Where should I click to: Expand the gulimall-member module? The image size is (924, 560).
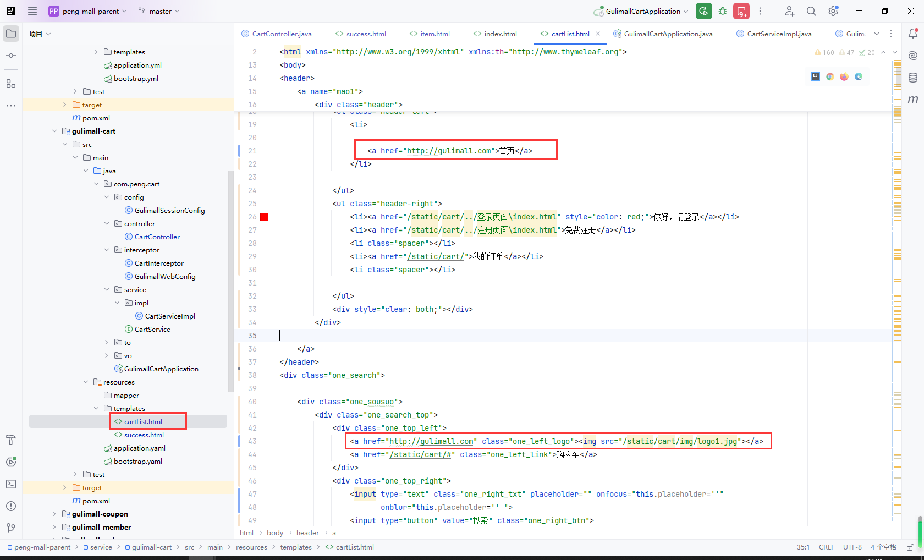click(54, 527)
